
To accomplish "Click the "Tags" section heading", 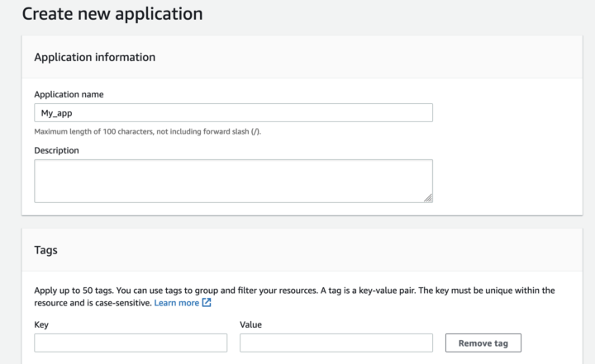I will pyautogui.click(x=45, y=248).
